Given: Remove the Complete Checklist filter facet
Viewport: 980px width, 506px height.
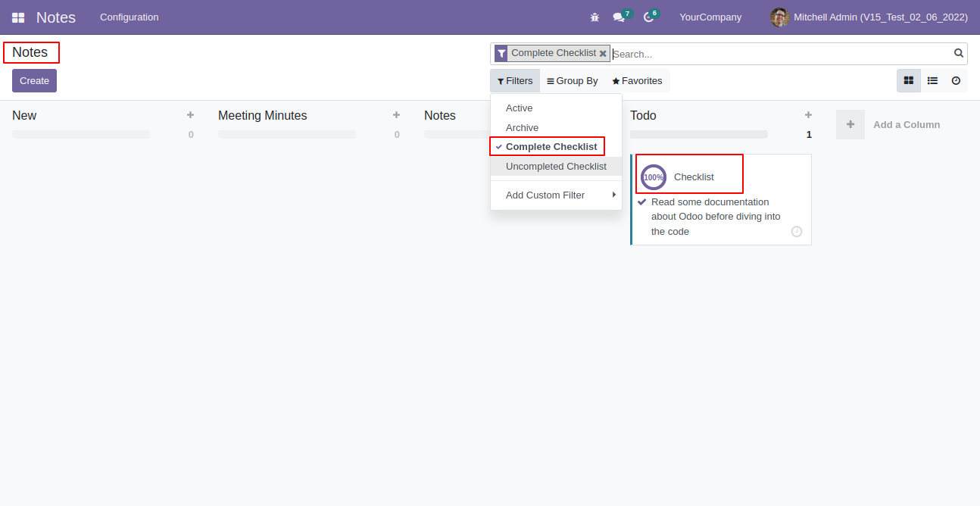Looking at the screenshot, I should (x=603, y=54).
